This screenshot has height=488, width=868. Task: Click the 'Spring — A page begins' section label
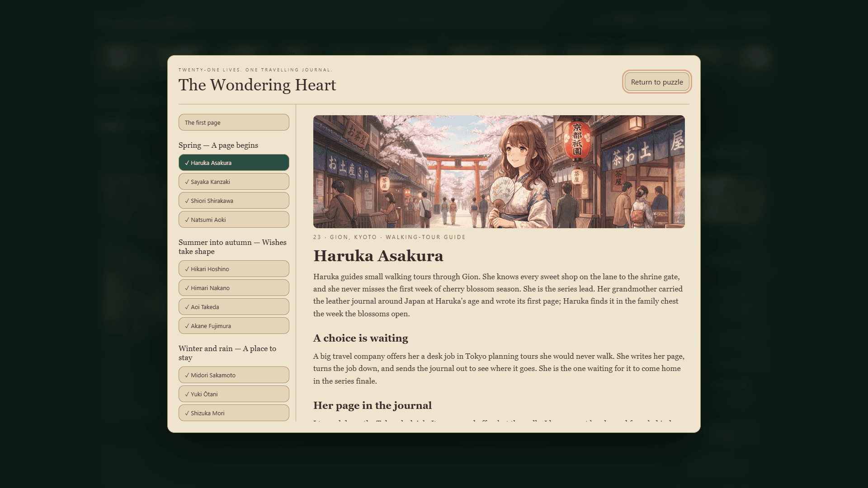point(218,145)
